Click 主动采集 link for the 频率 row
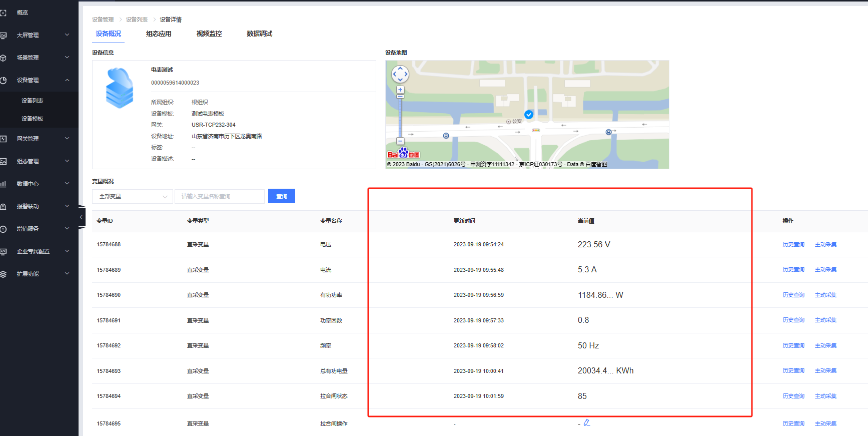Image resolution: width=868 pixels, height=436 pixels. click(825, 345)
